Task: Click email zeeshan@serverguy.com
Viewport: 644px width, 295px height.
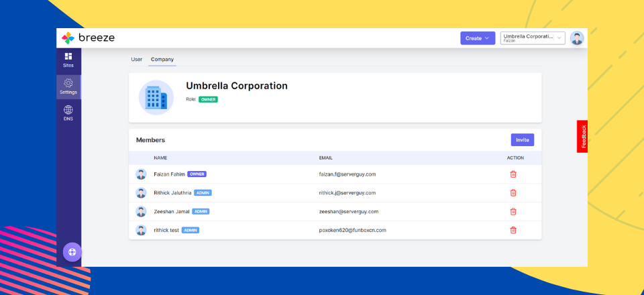Action: coord(349,211)
